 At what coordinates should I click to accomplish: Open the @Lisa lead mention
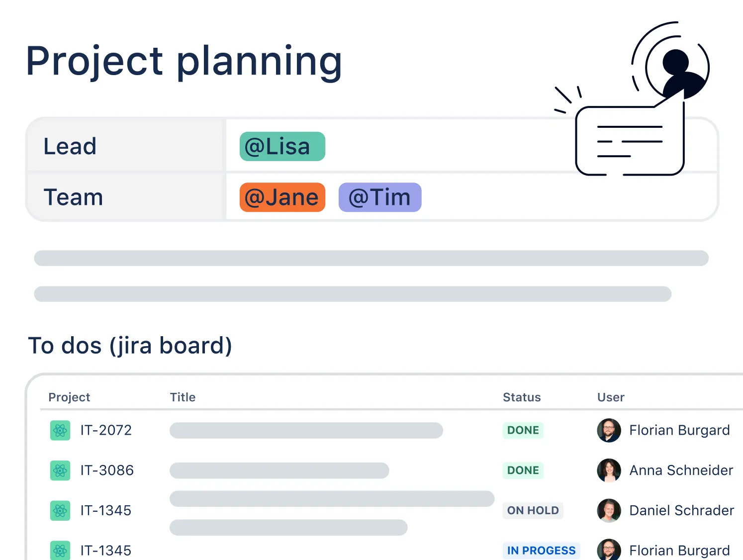(x=282, y=147)
